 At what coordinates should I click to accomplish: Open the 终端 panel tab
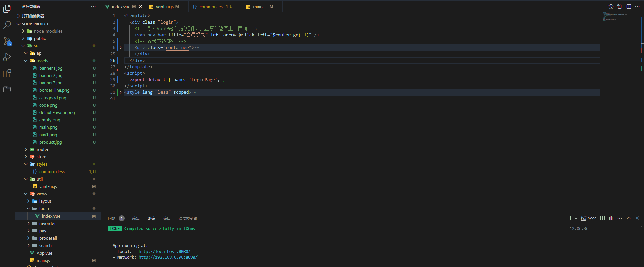pyautogui.click(x=151, y=218)
